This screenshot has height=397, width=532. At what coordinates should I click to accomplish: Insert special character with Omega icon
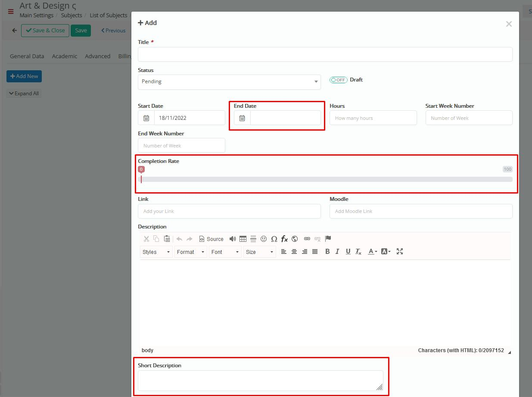(274, 239)
